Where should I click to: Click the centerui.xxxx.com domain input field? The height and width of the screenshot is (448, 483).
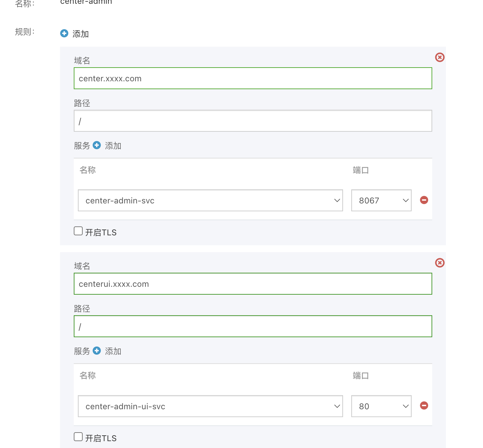click(253, 284)
